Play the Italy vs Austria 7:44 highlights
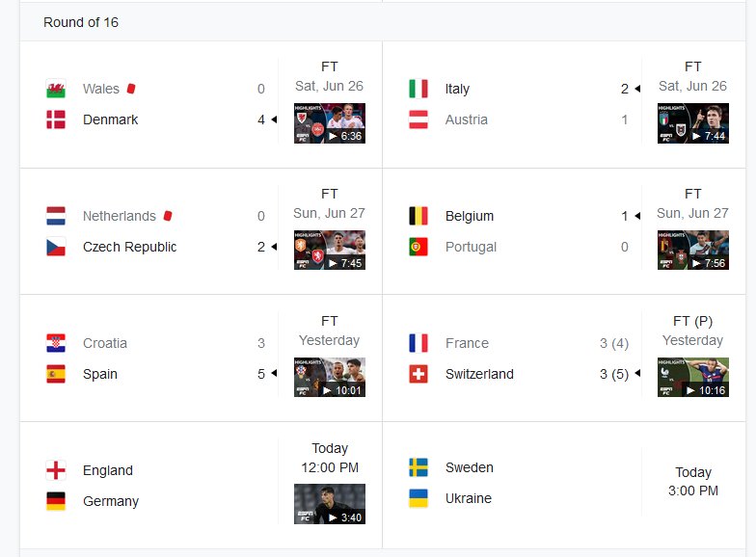Screen dimensions: 756x557 [693, 123]
